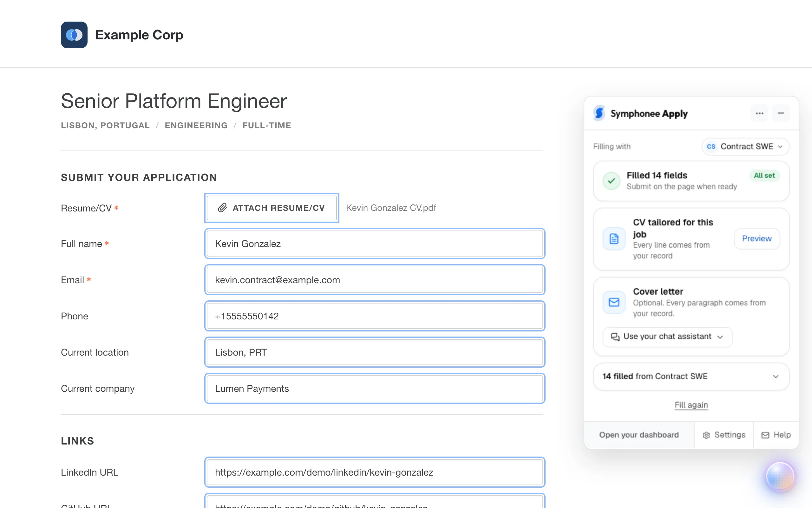Click the Filling with label

pos(612,146)
